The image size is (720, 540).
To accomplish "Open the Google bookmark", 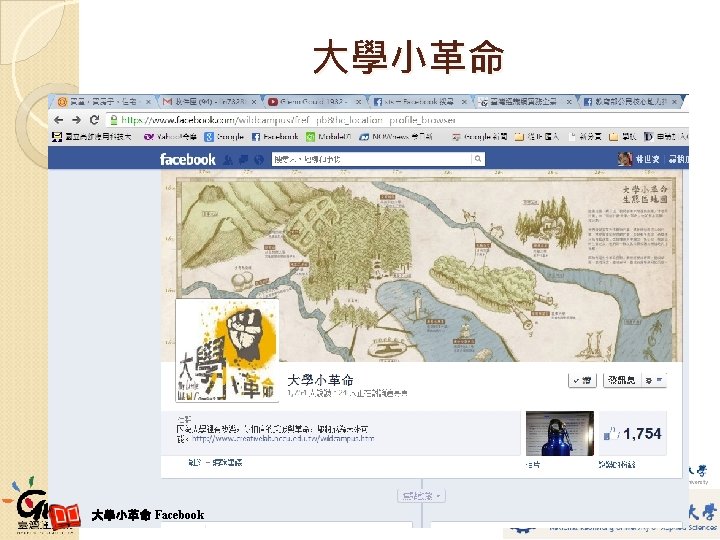I will tap(224, 137).
